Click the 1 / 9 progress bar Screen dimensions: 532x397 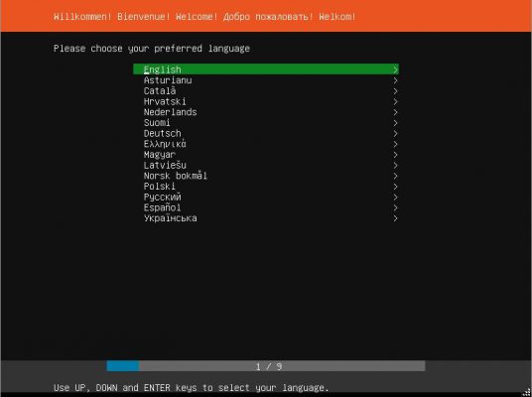266,366
